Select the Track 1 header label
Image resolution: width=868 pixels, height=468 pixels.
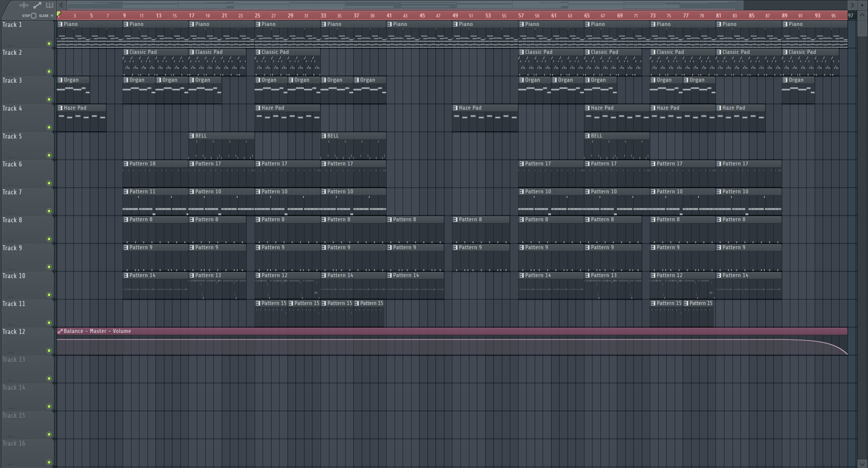click(12, 24)
